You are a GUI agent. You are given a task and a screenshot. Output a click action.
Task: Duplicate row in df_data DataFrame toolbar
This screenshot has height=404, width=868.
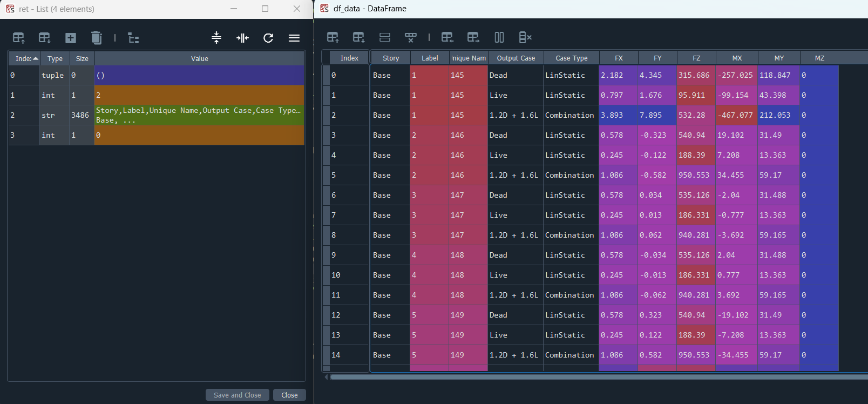click(x=385, y=37)
